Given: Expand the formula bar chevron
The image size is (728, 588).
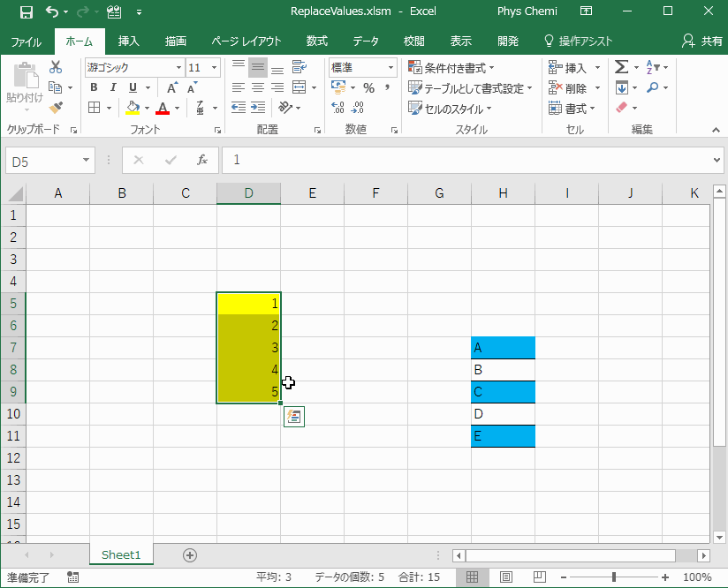Looking at the screenshot, I should pos(717,160).
